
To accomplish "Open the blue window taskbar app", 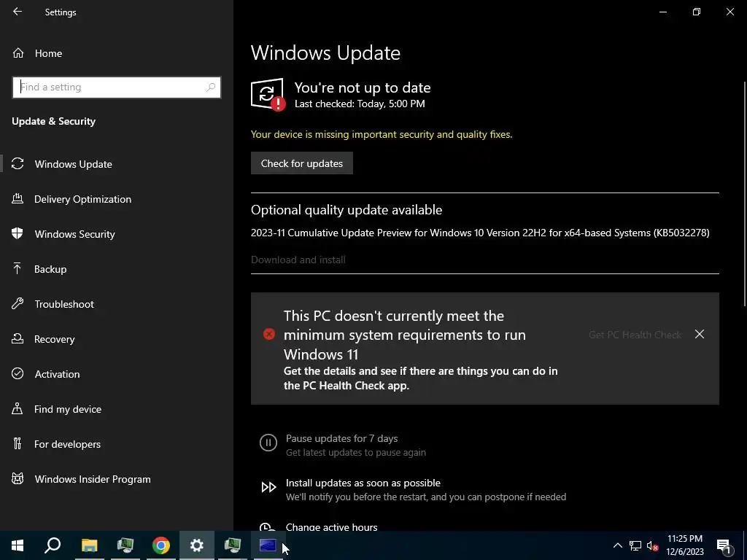I will click(x=268, y=545).
